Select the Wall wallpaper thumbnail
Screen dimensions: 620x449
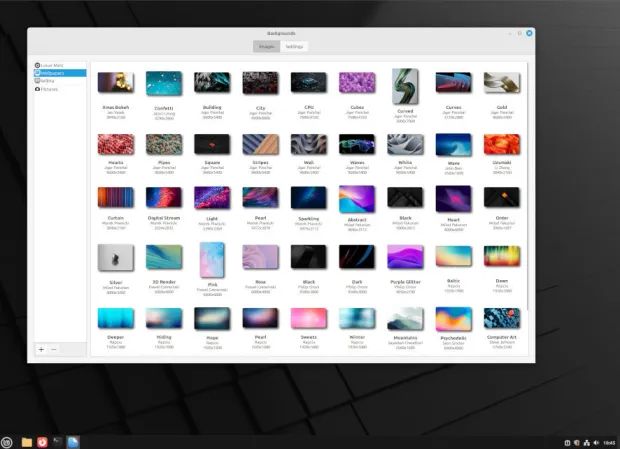point(309,144)
